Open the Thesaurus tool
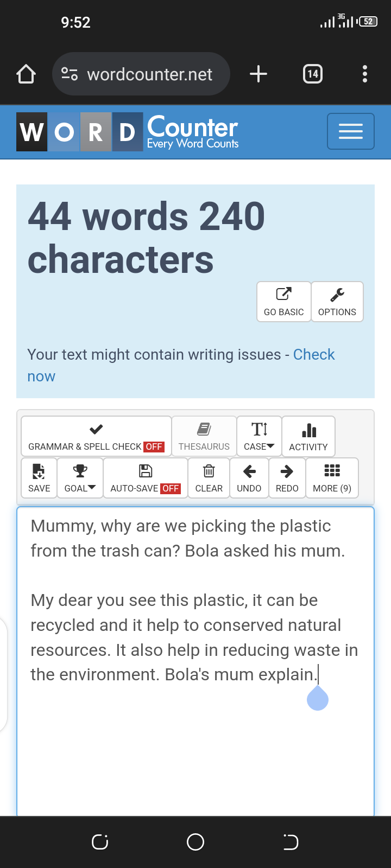The image size is (391, 868). 204,436
